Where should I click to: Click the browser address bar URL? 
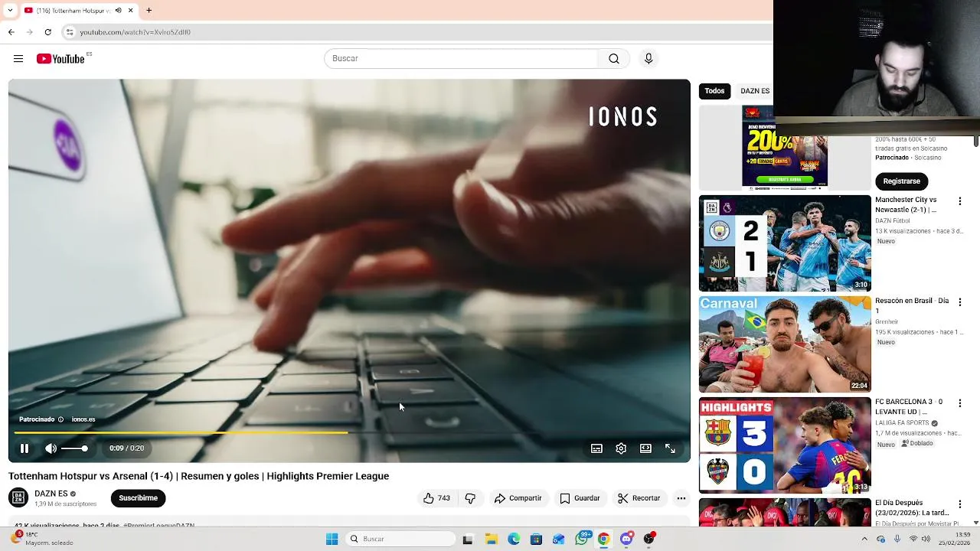pos(136,32)
